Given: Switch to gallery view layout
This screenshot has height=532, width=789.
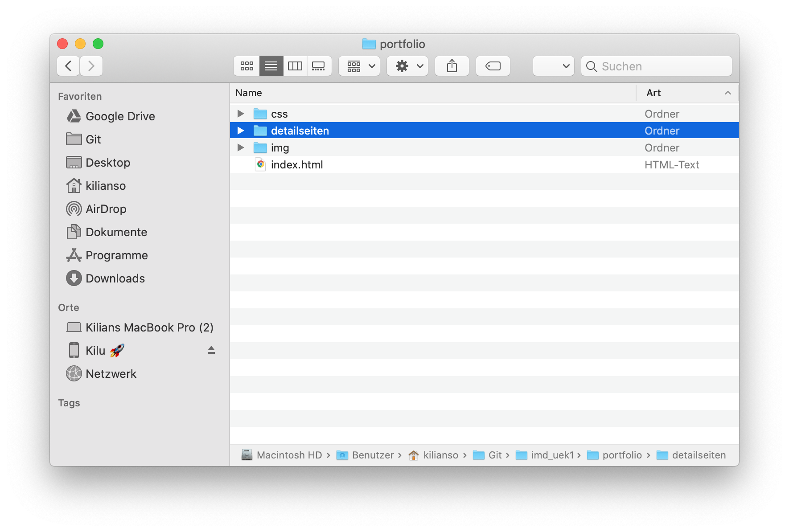Looking at the screenshot, I should coord(319,66).
